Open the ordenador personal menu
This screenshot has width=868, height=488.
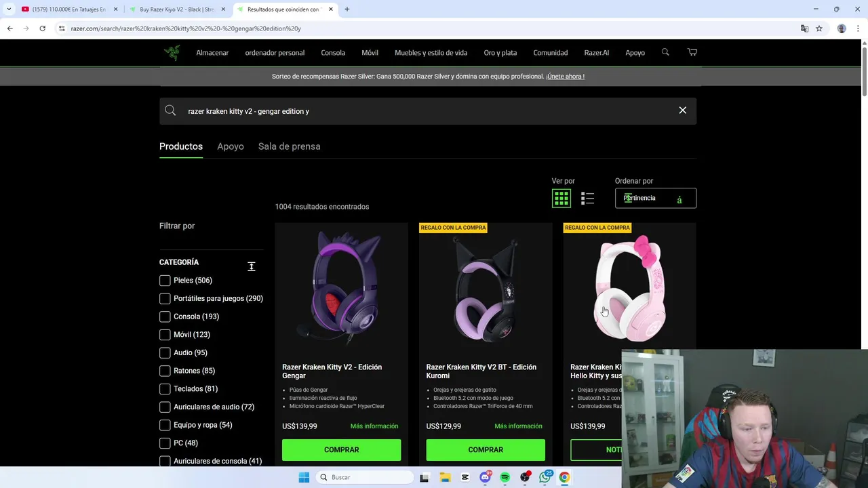(275, 53)
